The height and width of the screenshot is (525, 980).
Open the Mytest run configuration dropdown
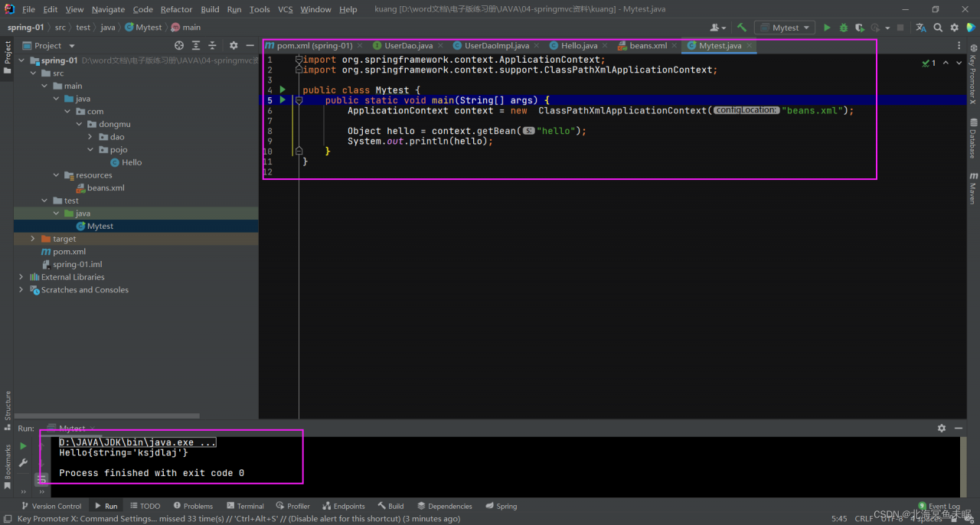[785, 28]
